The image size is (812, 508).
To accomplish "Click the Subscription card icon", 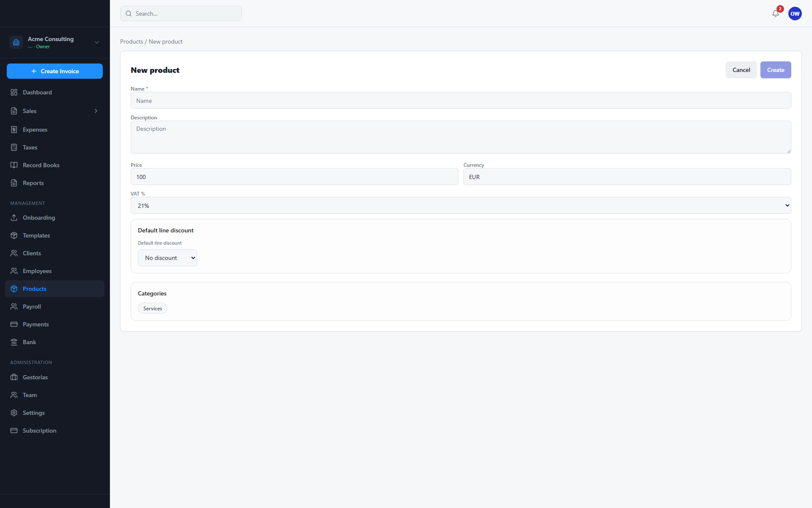I will coord(14,431).
